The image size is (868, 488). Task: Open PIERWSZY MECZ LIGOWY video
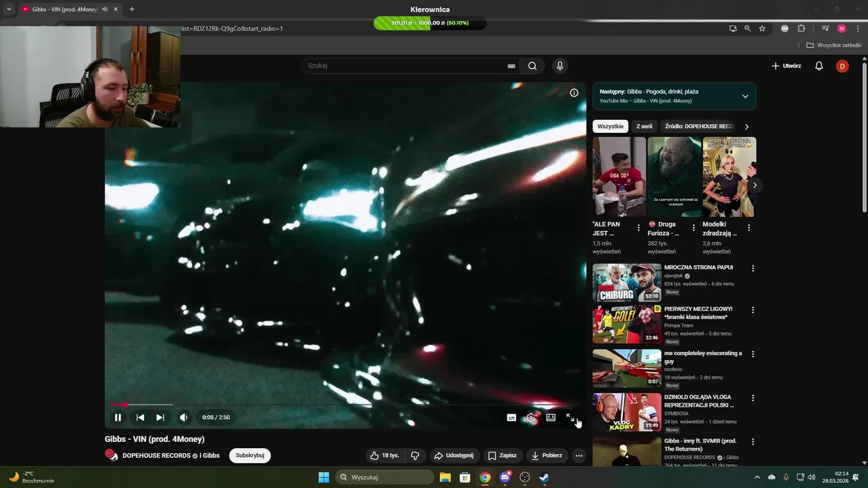point(627,325)
